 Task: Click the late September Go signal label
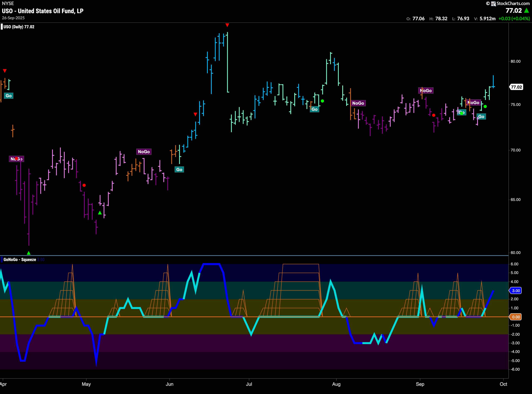tap(481, 117)
